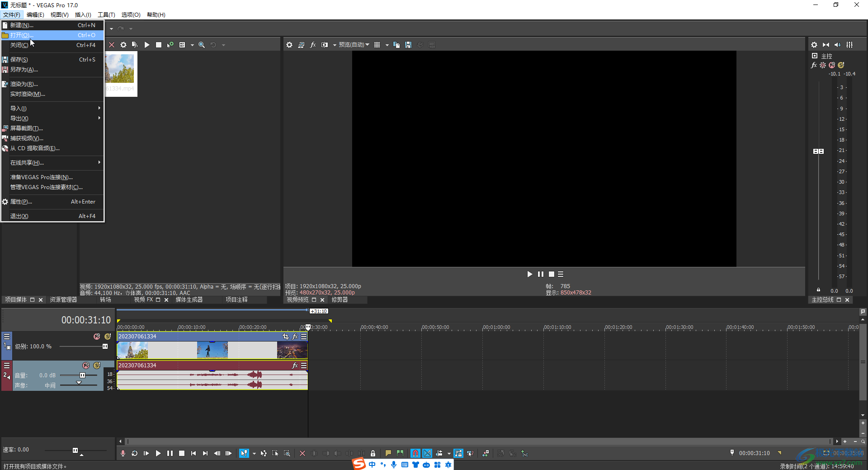Select the selection edit tool
Screen dimensions: 868x470
point(275,453)
